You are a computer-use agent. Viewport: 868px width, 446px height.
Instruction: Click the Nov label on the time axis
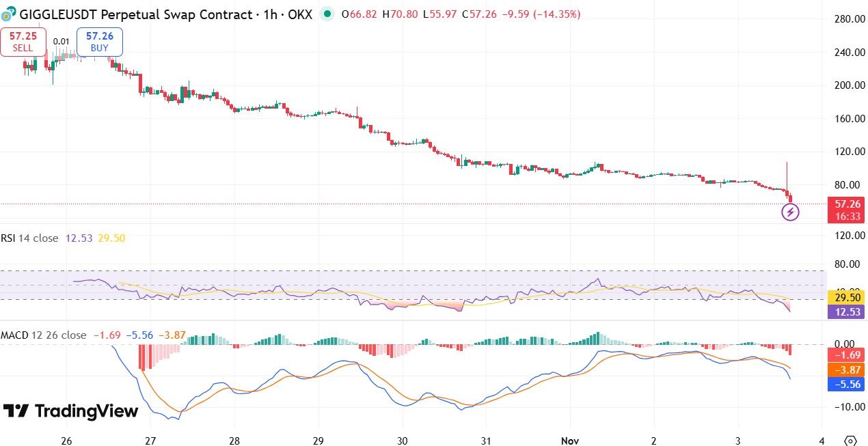point(570,441)
